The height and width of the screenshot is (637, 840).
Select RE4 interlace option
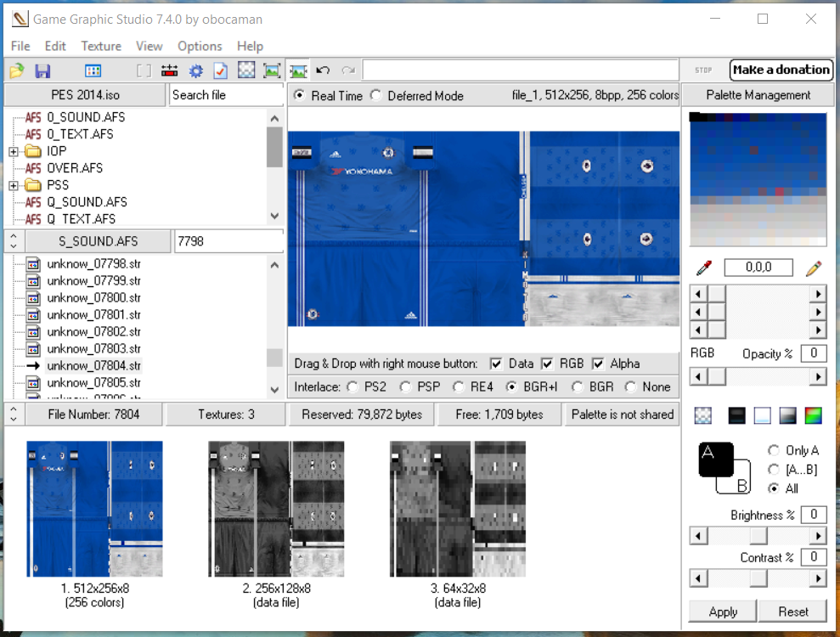click(459, 386)
